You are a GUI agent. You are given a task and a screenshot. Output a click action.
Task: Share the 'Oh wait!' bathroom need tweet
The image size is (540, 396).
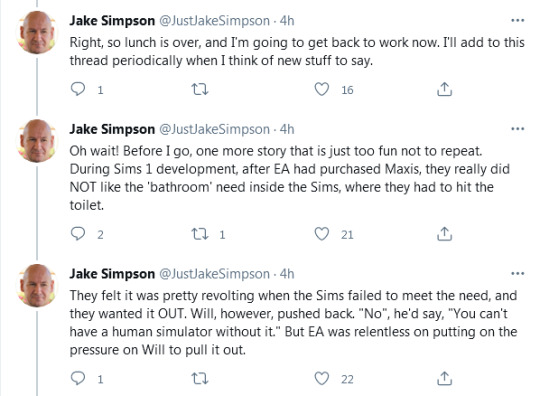coord(444,234)
